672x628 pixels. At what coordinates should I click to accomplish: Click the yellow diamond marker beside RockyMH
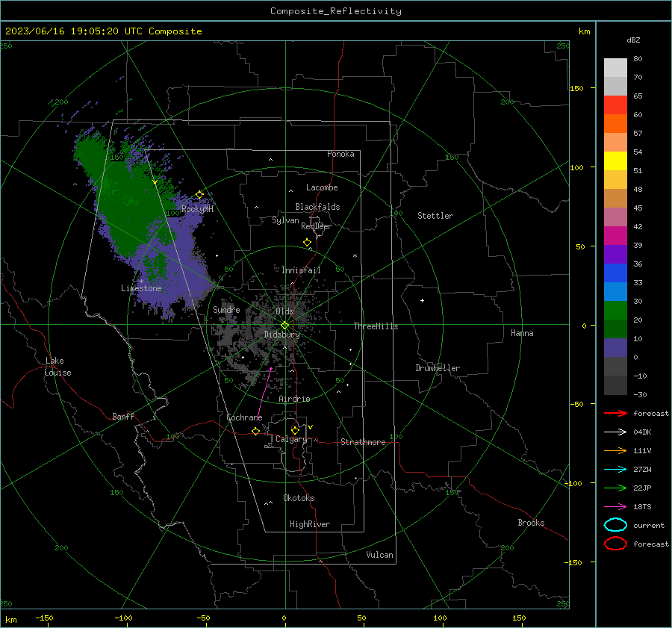199,195
